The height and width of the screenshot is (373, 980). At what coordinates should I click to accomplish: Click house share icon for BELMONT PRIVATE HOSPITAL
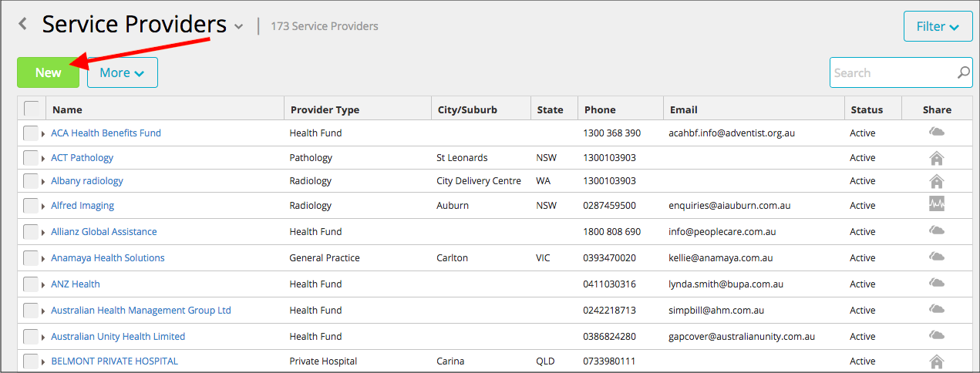pyautogui.click(x=937, y=361)
